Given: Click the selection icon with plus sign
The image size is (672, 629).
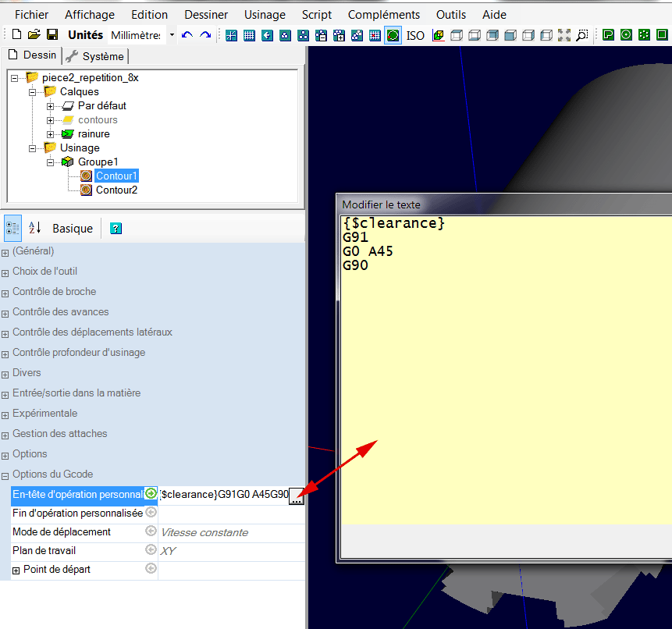Looking at the screenshot, I should (x=339, y=35).
